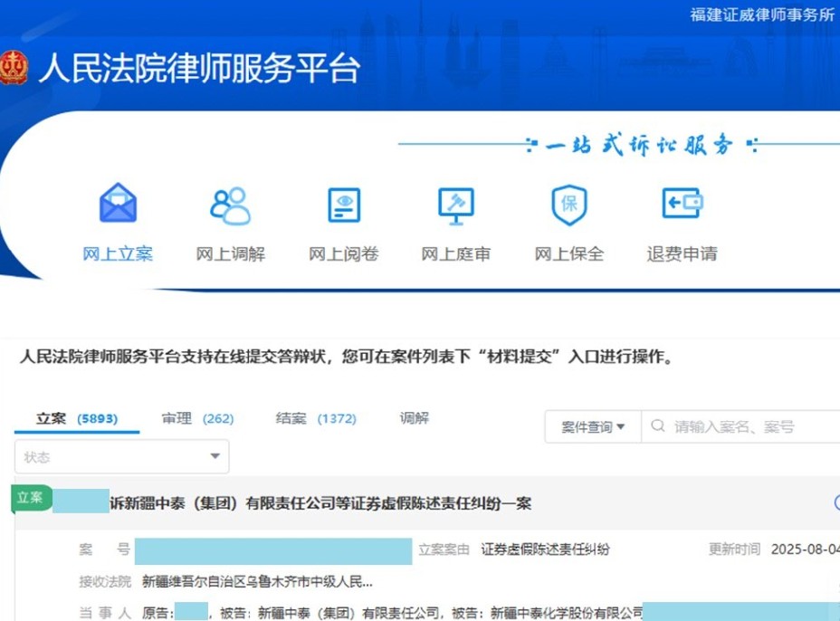Click the green 立案 status tag
Image resolution: width=840 pixels, height=621 pixels.
31,498
